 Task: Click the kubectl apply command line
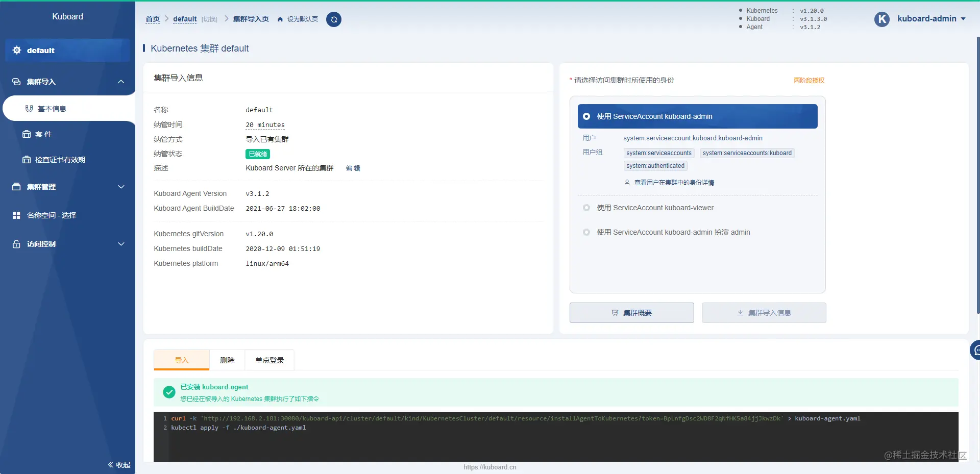coord(238,428)
